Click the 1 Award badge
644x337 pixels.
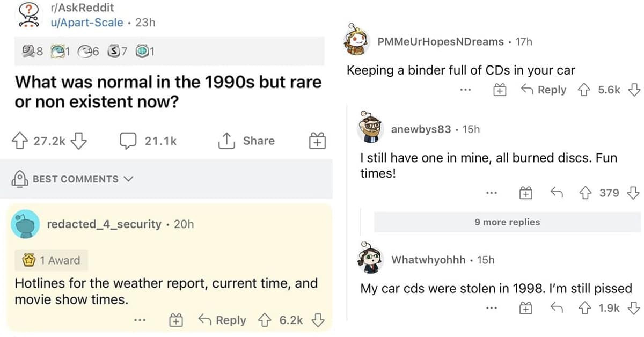click(50, 260)
